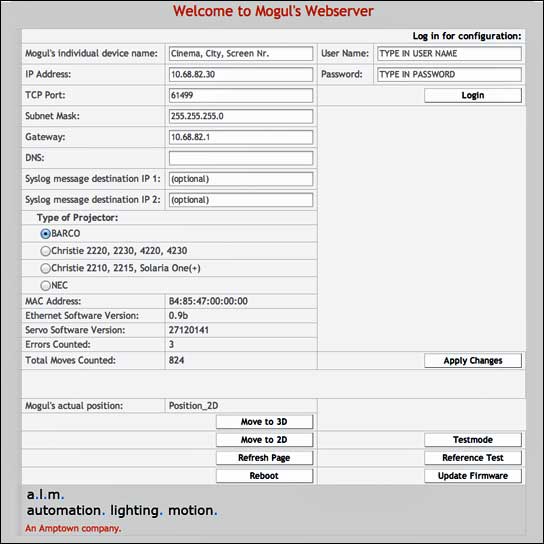This screenshot has width=544, height=544.
Task: Start Testmode
Action: [x=473, y=440]
